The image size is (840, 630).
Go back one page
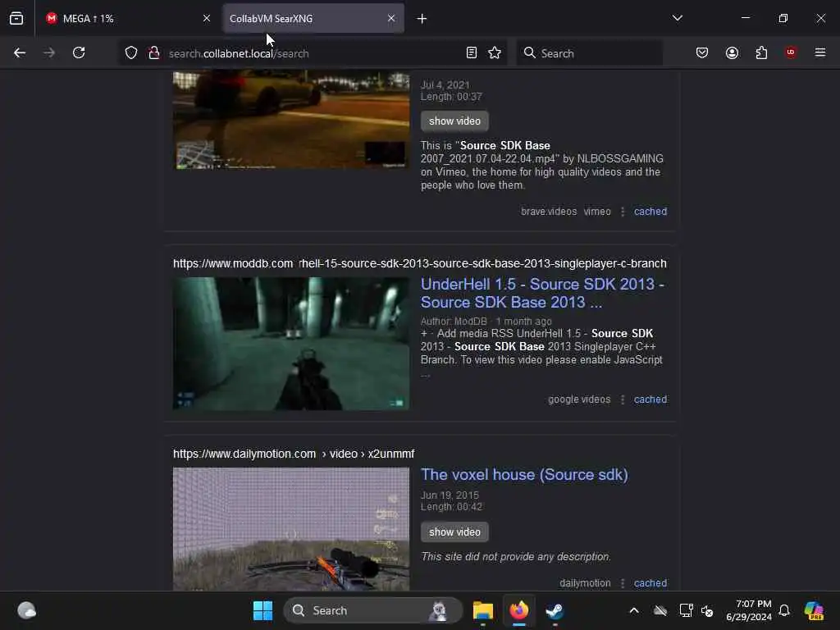20,52
